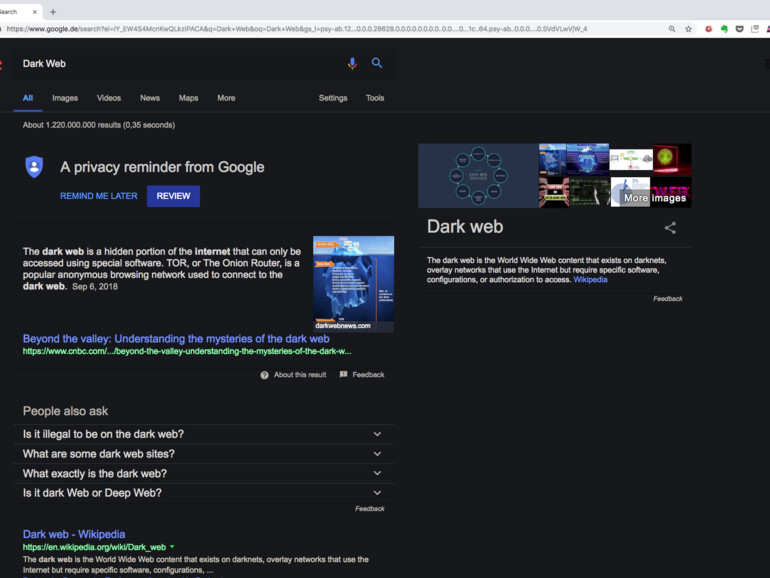Open a new browser tab
This screenshot has height=578, width=770.
tap(53, 12)
